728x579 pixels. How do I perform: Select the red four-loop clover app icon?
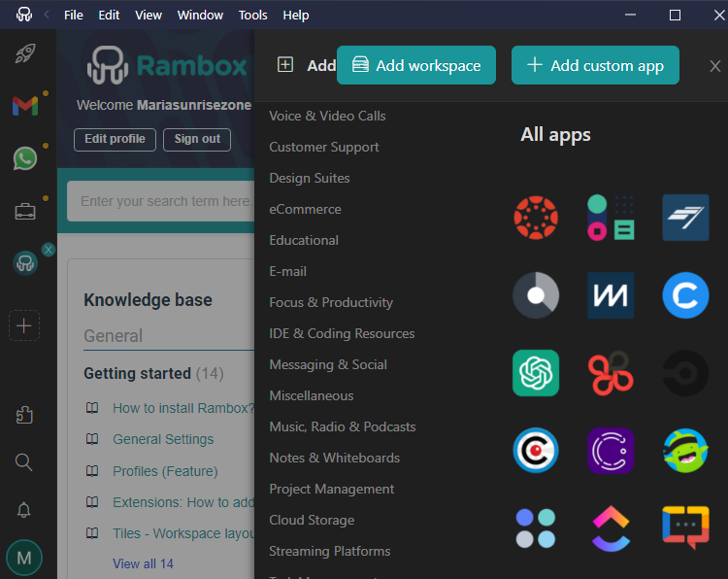[611, 373]
